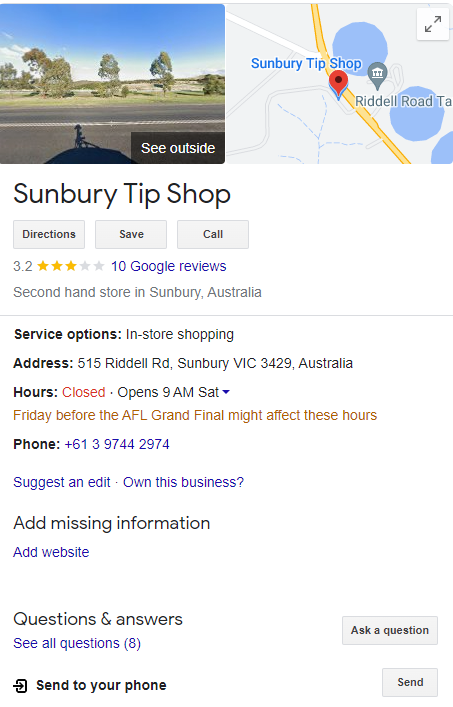Ask a question button

point(390,630)
